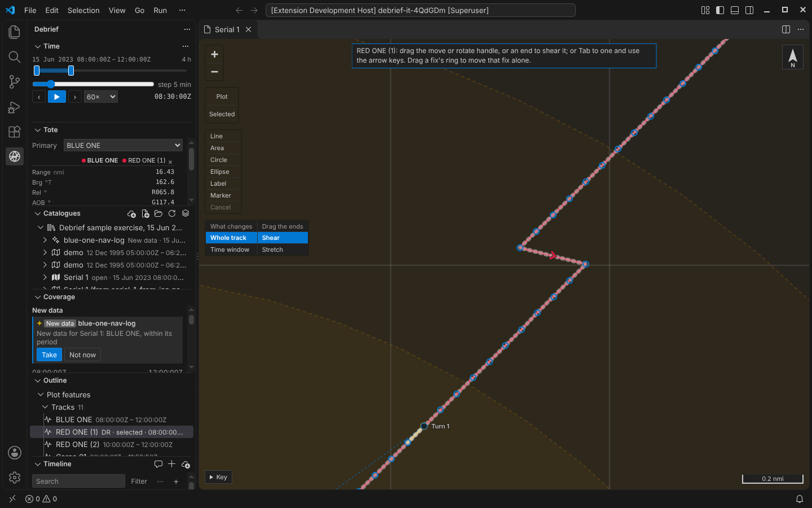Screen dimensions: 812x508
Task: Click the time range start handle
Action: (x=37, y=71)
